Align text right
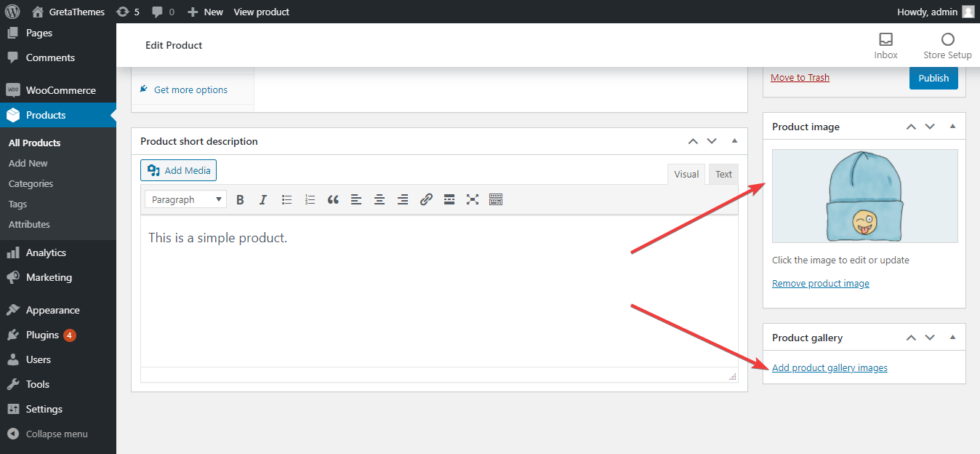980x454 pixels. click(403, 199)
